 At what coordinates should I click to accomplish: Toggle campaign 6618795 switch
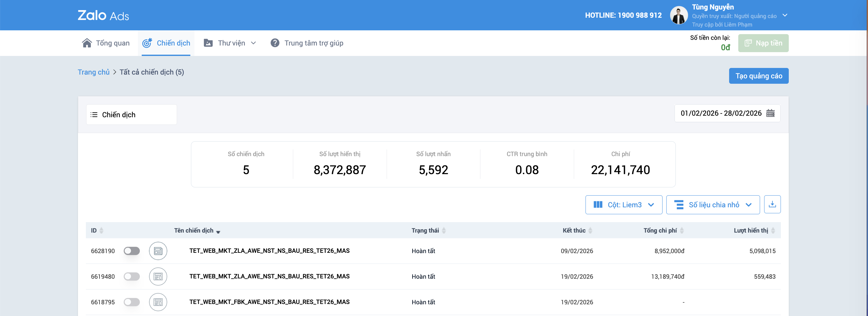coord(132,302)
